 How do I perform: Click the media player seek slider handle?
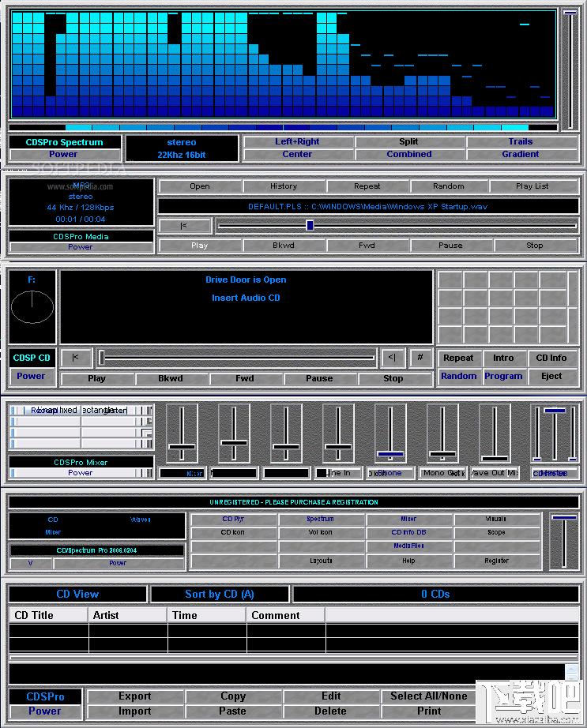click(x=310, y=226)
